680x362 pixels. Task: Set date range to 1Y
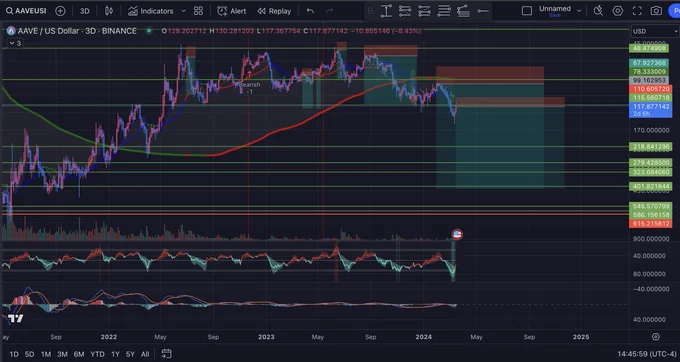coord(115,354)
